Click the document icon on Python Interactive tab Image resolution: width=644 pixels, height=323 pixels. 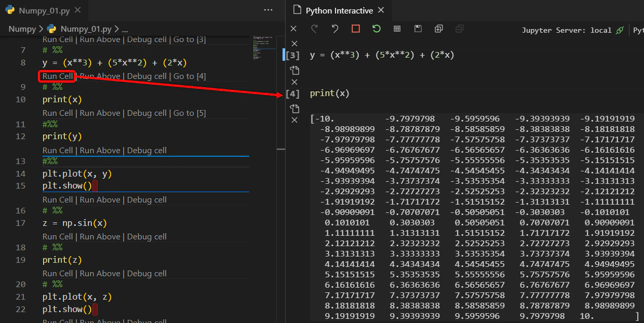click(297, 10)
